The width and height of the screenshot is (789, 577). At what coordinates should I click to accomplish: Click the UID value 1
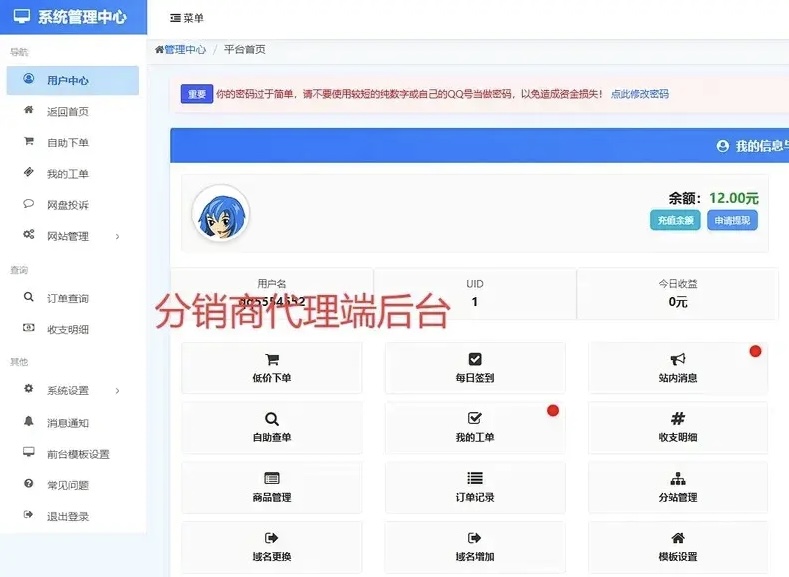(475, 302)
